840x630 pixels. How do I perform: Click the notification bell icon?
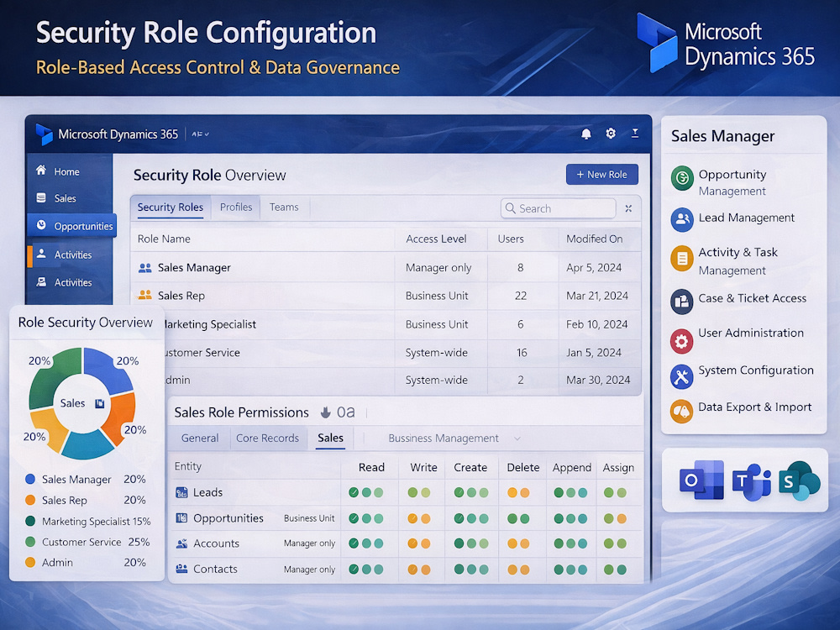586,134
